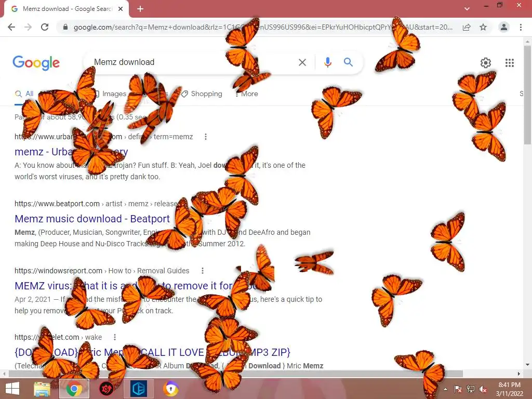Click the horizontal scrollbar thumb
Screen dimensions: 532x399
coord(236,374)
